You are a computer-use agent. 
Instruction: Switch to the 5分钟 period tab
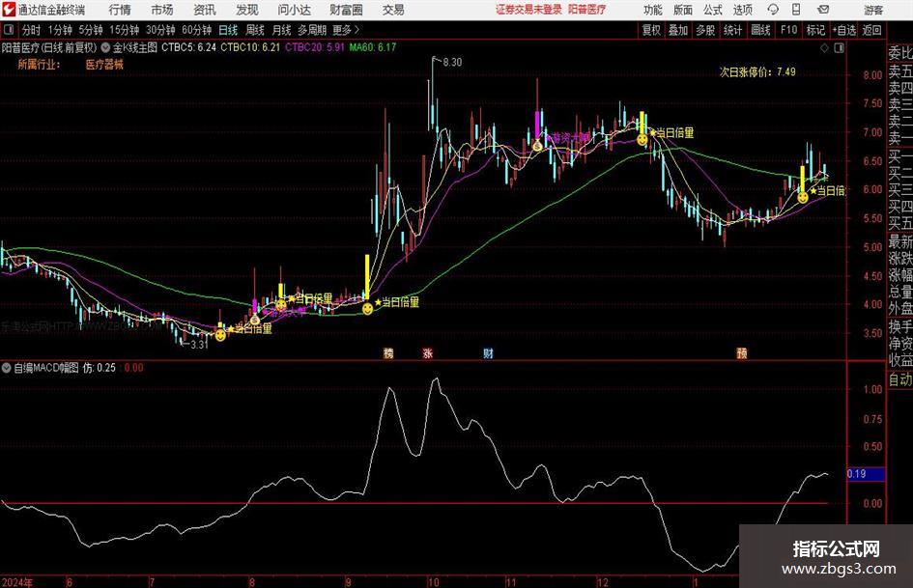pos(90,30)
